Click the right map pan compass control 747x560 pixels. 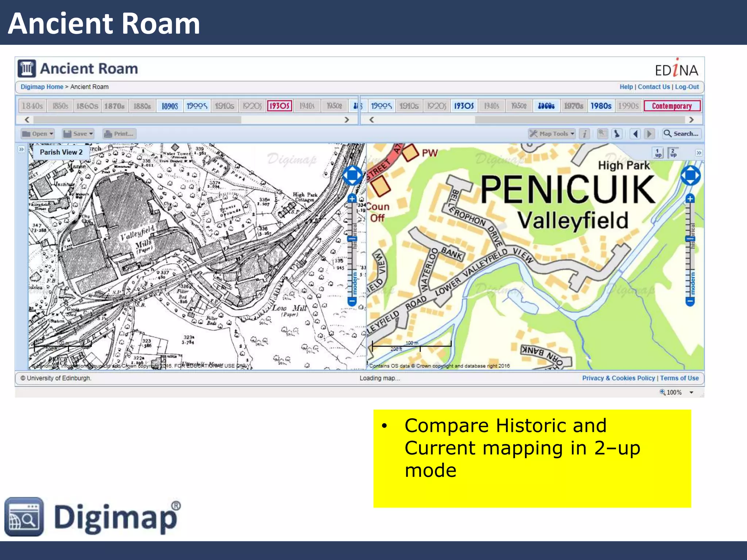click(690, 176)
